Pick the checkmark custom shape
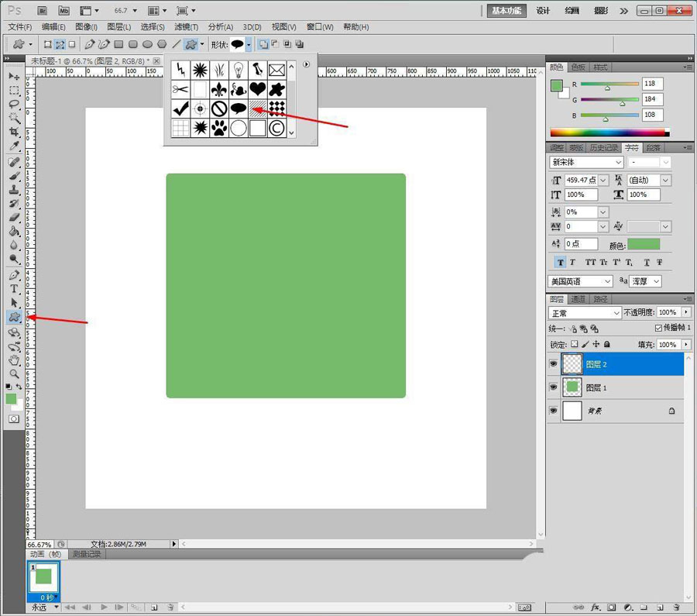 point(180,108)
